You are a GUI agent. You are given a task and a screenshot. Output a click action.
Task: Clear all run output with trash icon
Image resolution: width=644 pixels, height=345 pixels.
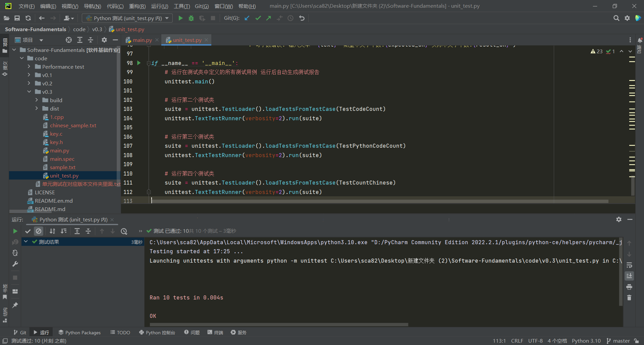coord(629,298)
